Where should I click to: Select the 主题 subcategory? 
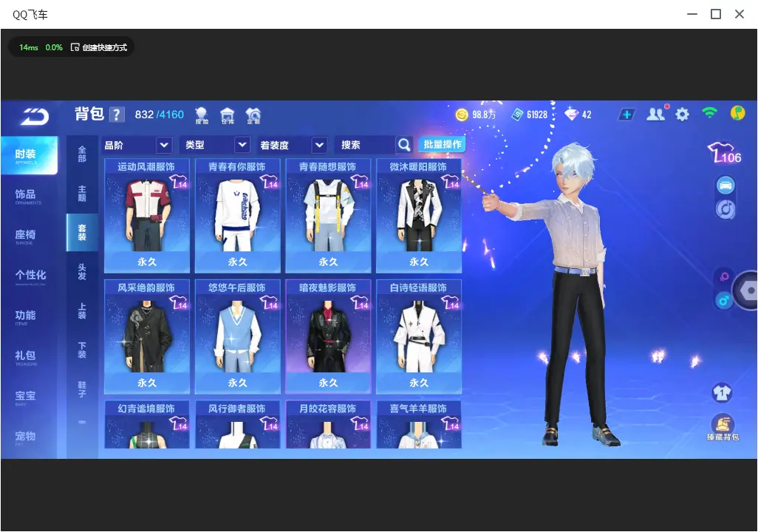click(82, 194)
